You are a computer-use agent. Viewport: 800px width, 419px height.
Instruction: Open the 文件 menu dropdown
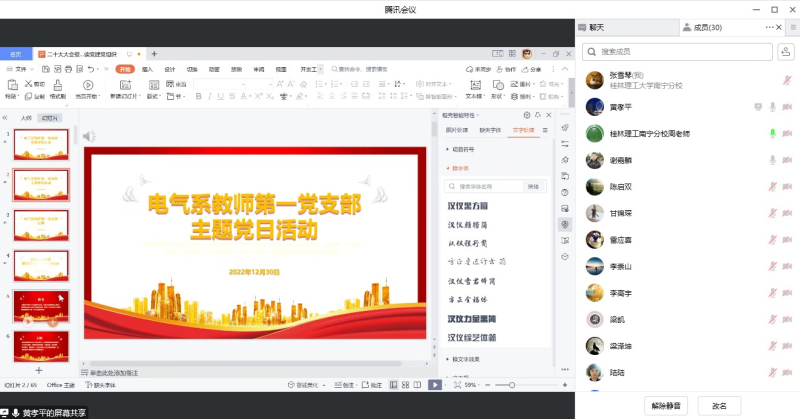point(20,69)
